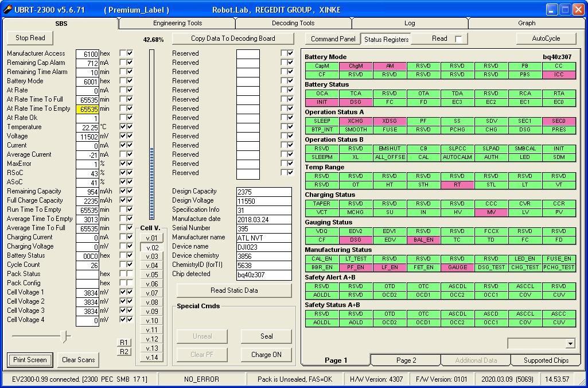Select the Page 1 tab

point(336,360)
